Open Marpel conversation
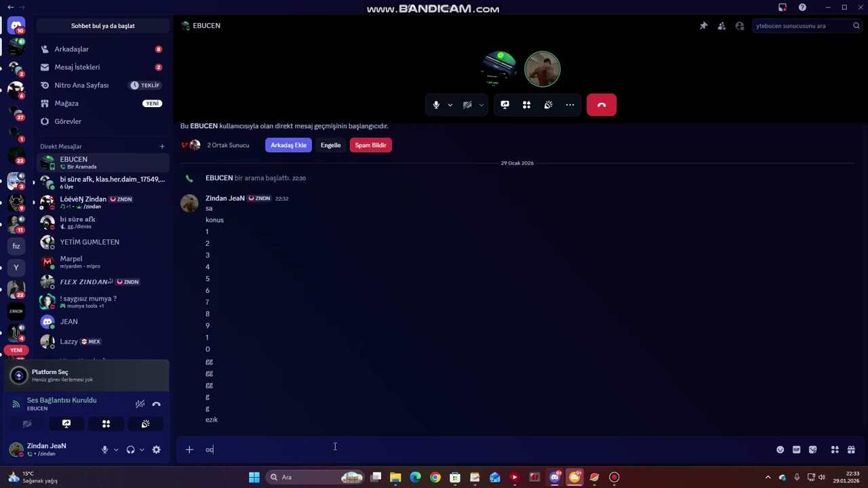Image resolution: width=868 pixels, height=488 pixels. tap(103, 262)
